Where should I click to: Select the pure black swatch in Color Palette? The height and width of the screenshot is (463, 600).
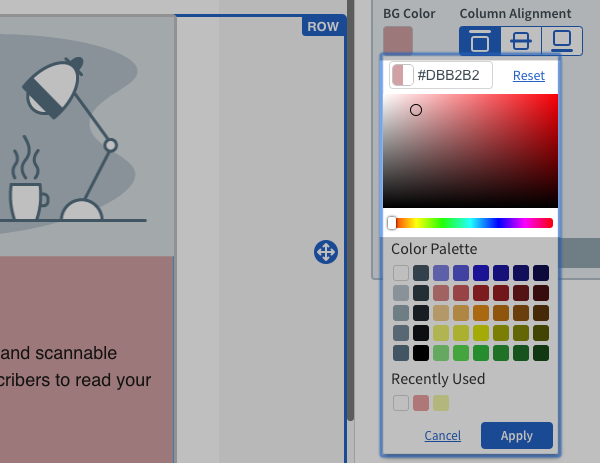[x=421, y=353]
